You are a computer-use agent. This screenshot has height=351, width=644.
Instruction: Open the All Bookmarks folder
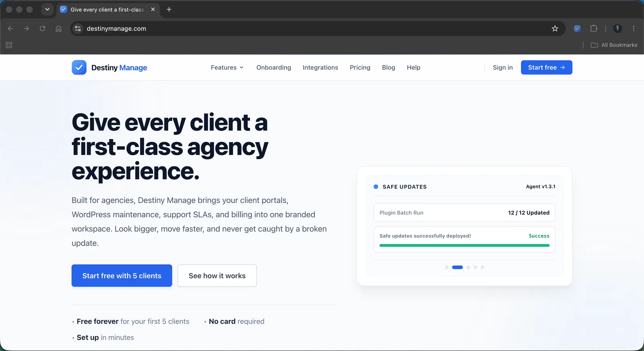pyautogui.click(x=614, y=45)
